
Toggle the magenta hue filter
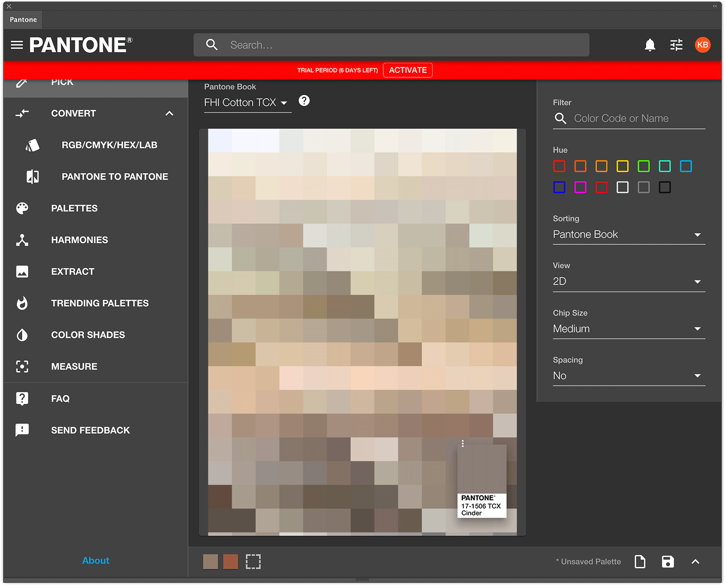click(x=580, y=187)
